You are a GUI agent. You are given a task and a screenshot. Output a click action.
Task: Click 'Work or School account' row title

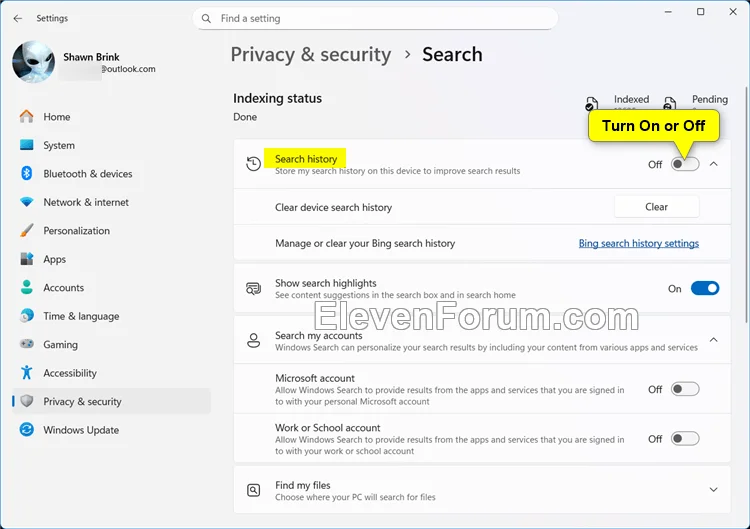[328, 428]
